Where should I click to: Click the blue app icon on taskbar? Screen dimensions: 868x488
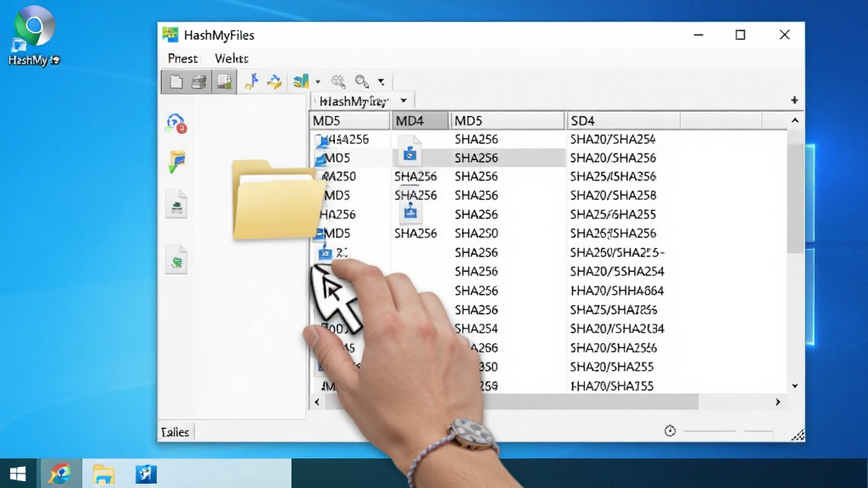pos(146,474)
